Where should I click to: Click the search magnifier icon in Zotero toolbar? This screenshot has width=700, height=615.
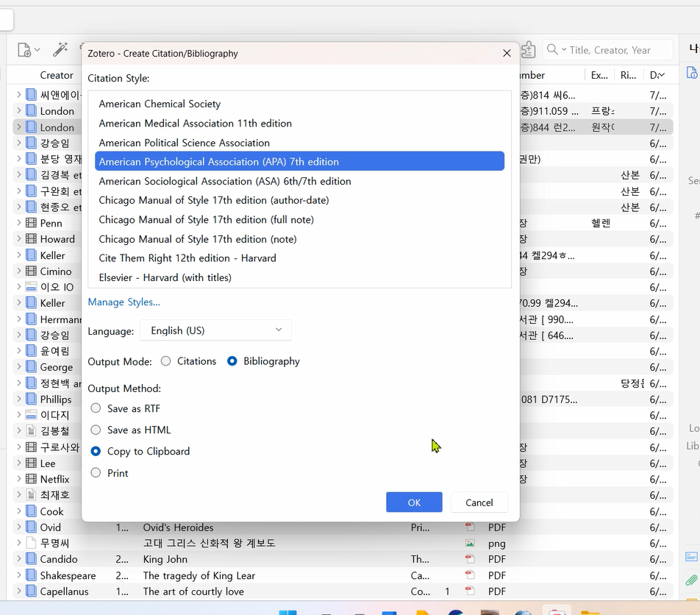[x=552, y=49]
